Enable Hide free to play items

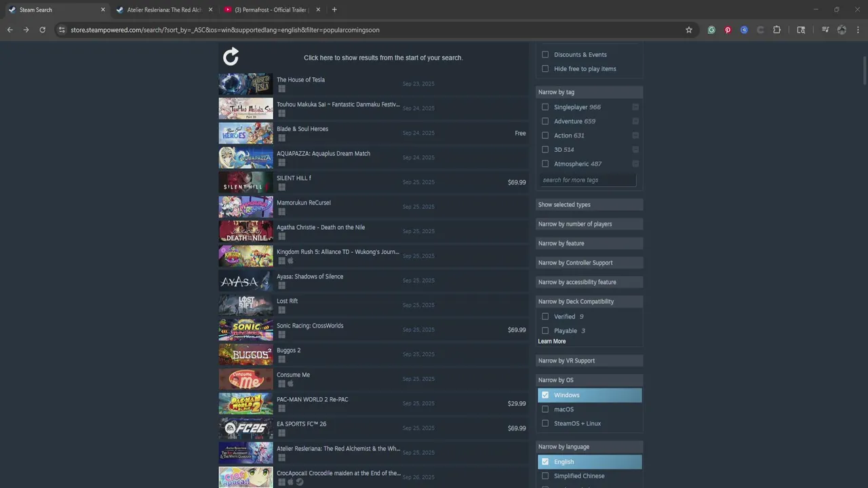click(x=545, y=68)
